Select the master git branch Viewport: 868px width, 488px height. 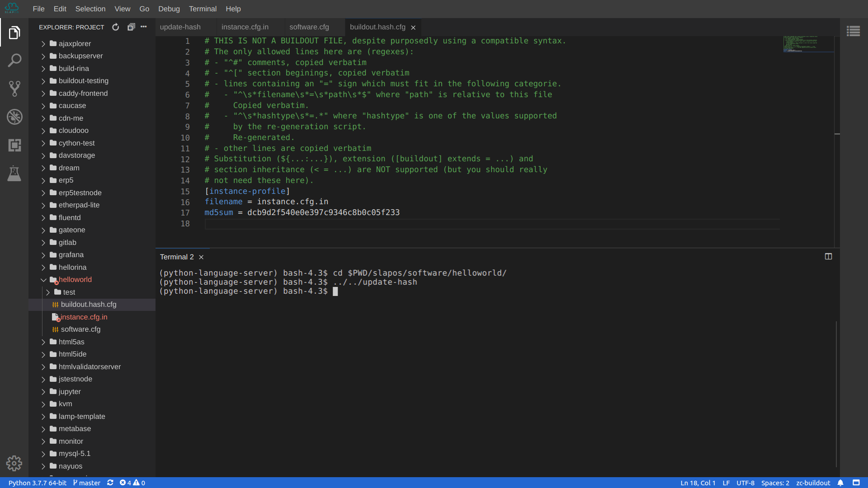click(86, 483)
